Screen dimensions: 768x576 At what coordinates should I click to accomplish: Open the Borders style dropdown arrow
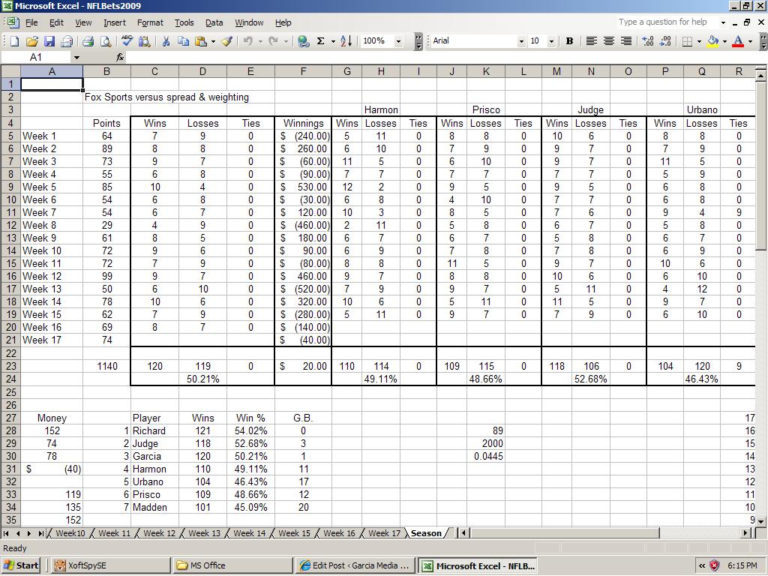point(699,42)
